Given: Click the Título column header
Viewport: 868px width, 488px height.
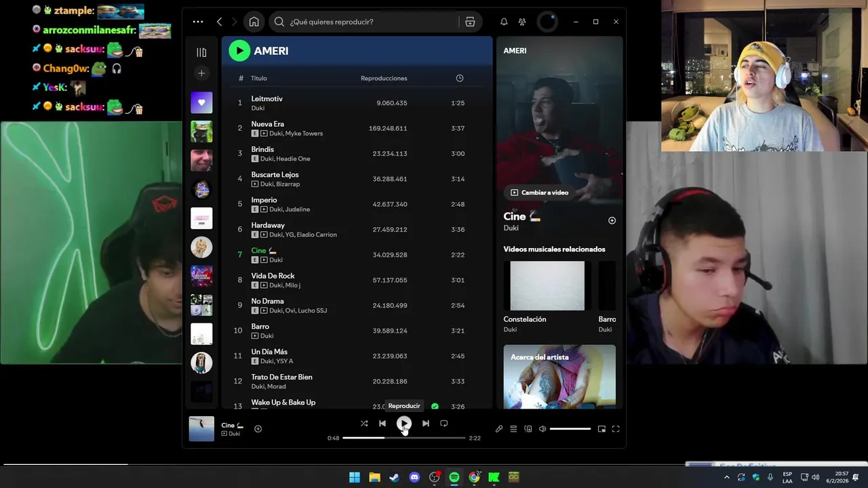Looking at the screenshot, I should point(259,78).
